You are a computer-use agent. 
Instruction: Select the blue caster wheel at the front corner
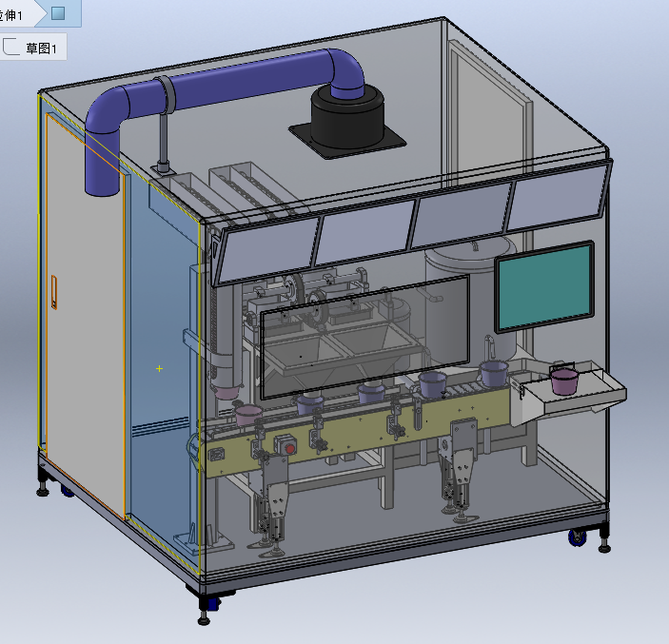pyautogui.click(x=212, y=603)
